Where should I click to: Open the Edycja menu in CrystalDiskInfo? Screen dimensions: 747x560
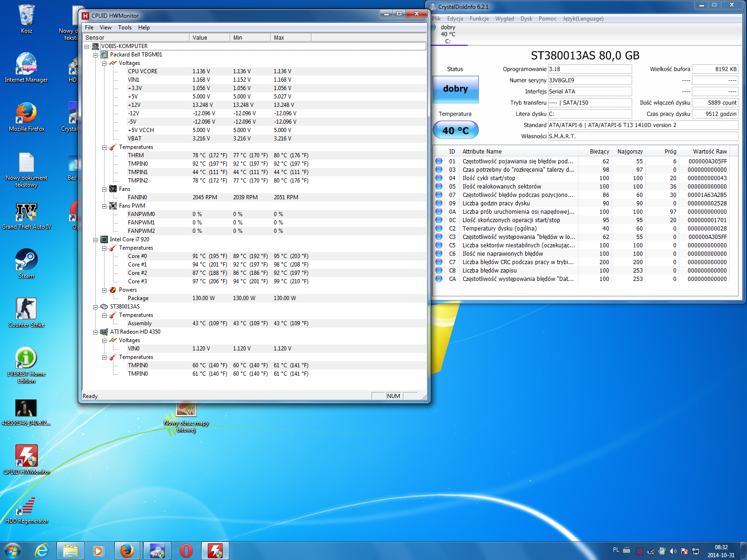[455, 19]
